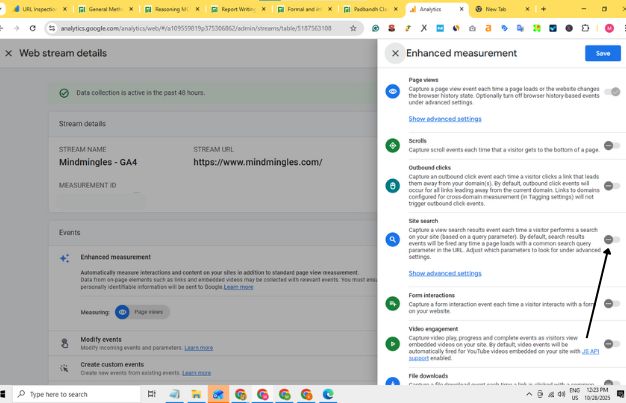Toggle the Form interactions switch
626x403 pixels.
pyautogui.click(x=611, y=301)
